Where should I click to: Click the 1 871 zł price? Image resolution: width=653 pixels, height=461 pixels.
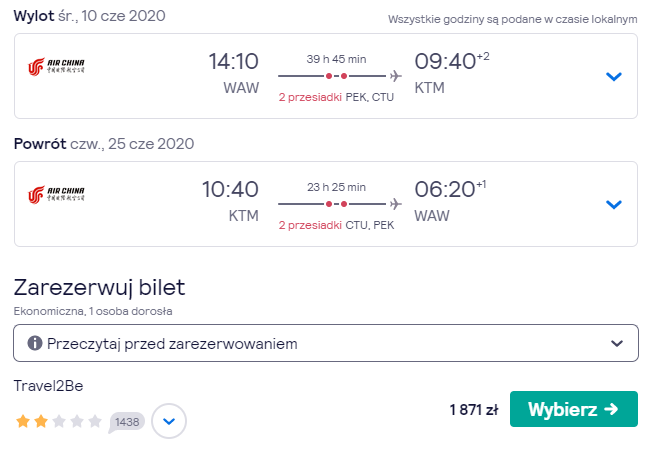click(x=474, y=410)
